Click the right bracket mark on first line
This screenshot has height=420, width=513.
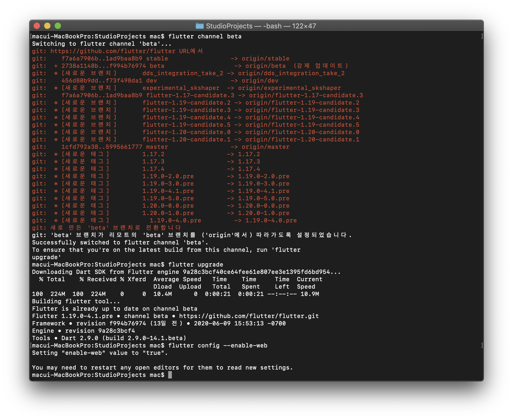(482, 37)
